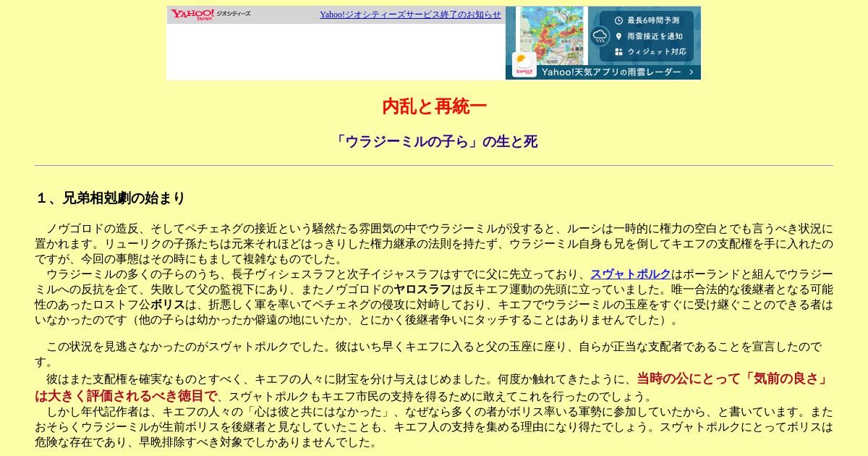
Task: Click the paragraph starting この状況を見逃さなかった
Action: click(434, 354)
